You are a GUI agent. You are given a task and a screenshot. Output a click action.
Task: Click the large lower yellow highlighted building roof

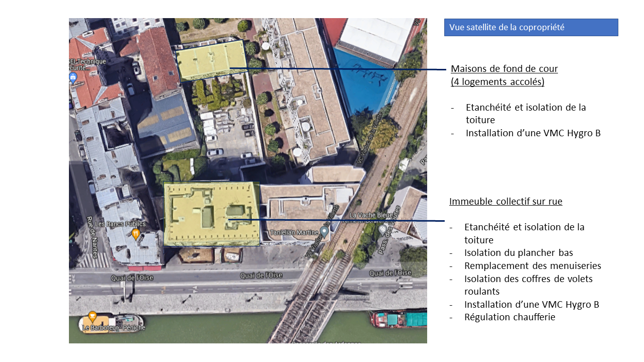[211, 214]
